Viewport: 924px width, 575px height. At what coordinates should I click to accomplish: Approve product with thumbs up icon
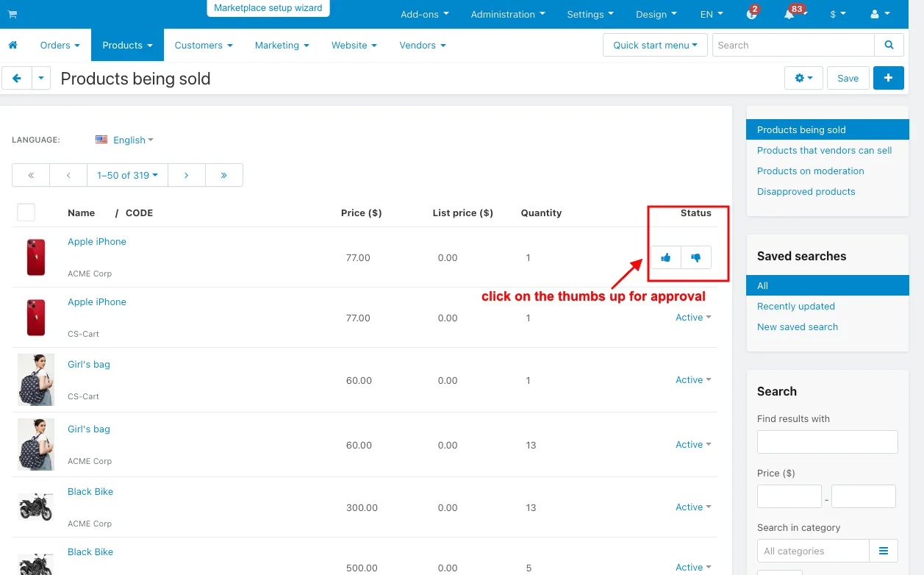point(666,257)
